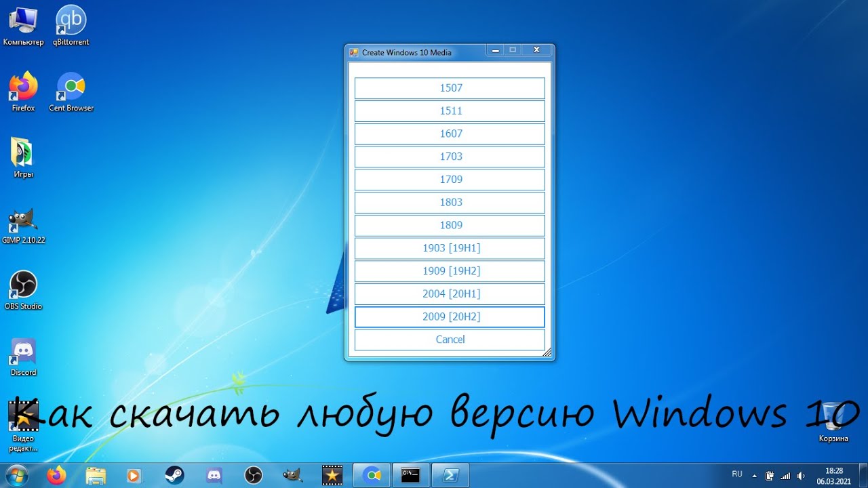
Task: Switch to Cent Browser in the taskbar
Action: tap(372, 476)
